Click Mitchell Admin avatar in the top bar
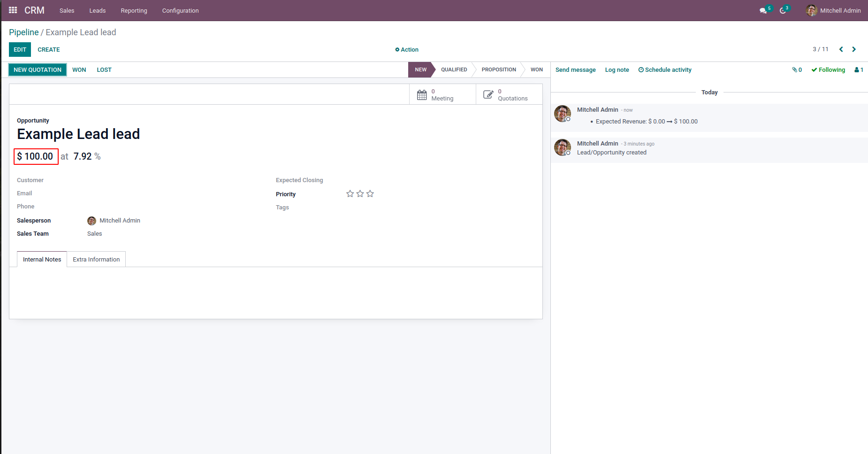 811,10
